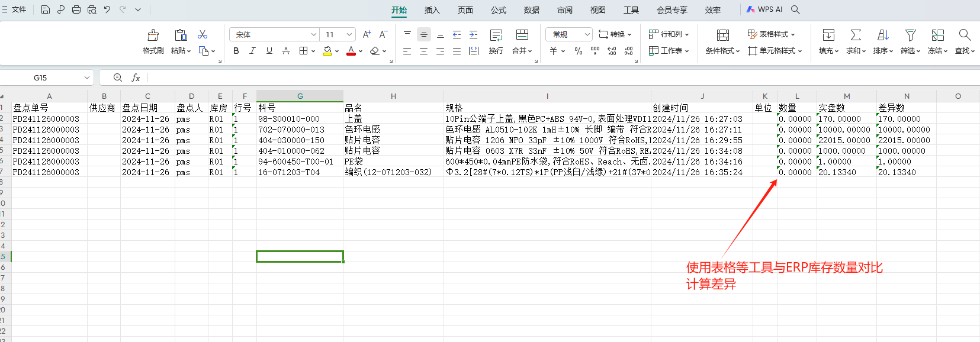Click the print preview icon

tap(92, 9)
